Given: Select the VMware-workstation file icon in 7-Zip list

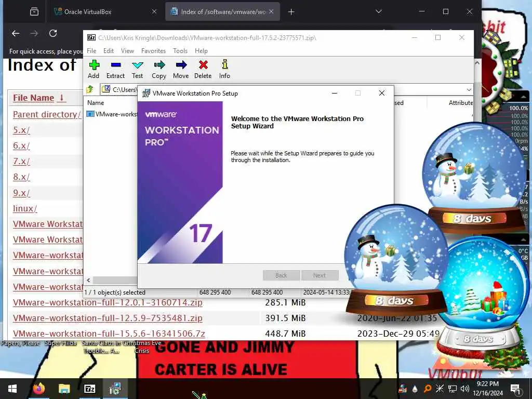Looking at the screenshot, I should (x=90, y=114).
